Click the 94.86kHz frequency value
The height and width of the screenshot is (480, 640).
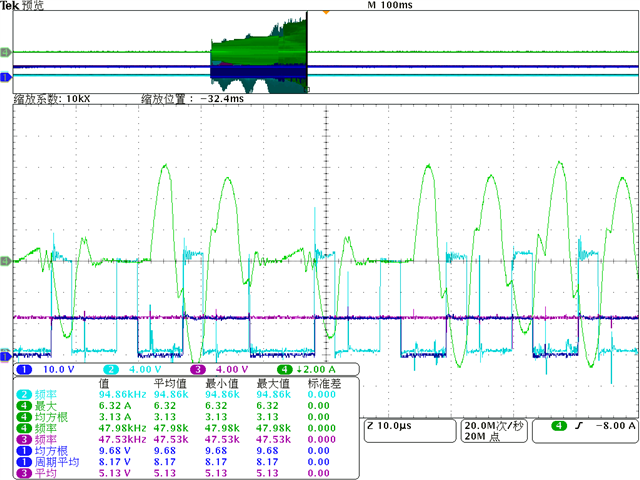point(122,395)
